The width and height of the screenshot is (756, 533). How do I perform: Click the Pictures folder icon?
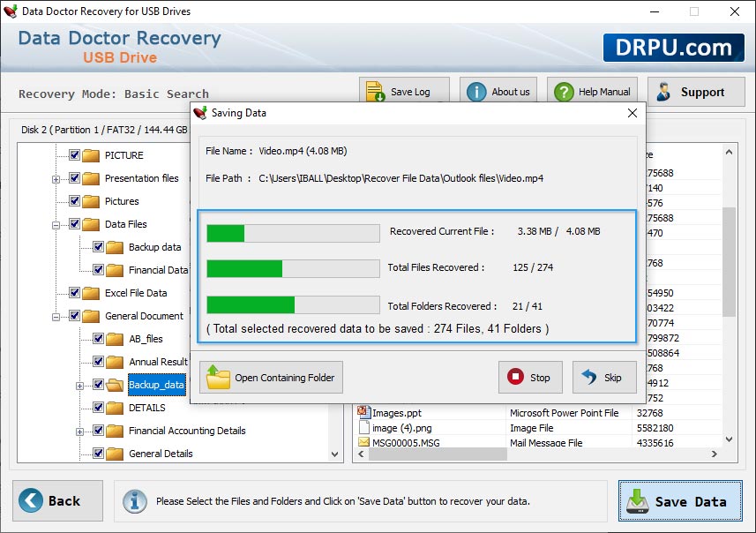click(91, 201)
